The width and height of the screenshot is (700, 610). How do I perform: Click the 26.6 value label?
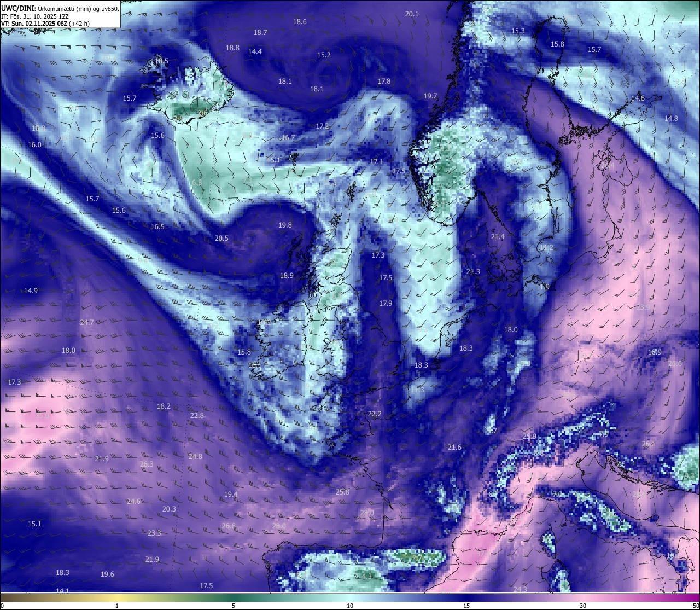pyautogui.click(x=675, y=364)
